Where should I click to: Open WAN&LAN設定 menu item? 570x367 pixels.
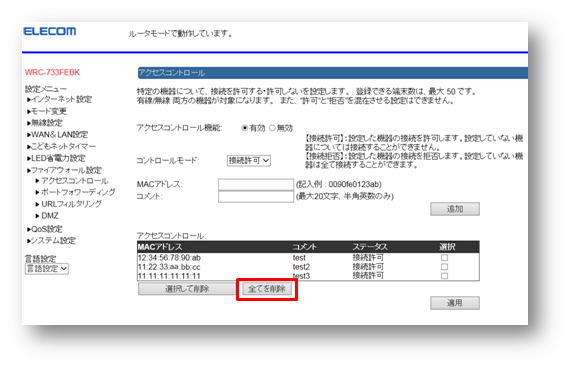point(57,134)
